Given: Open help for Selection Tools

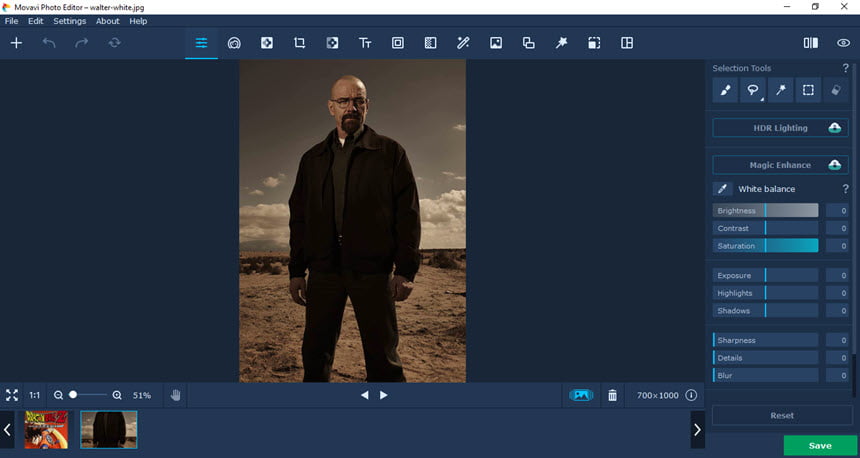Looking at the screenshot, I should (x=845, y=68).
